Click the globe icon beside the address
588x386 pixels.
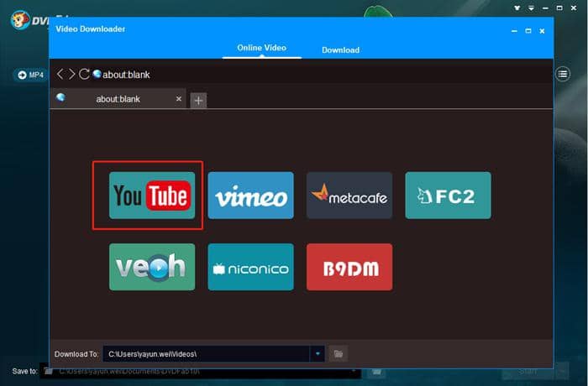tap(97, 74)
